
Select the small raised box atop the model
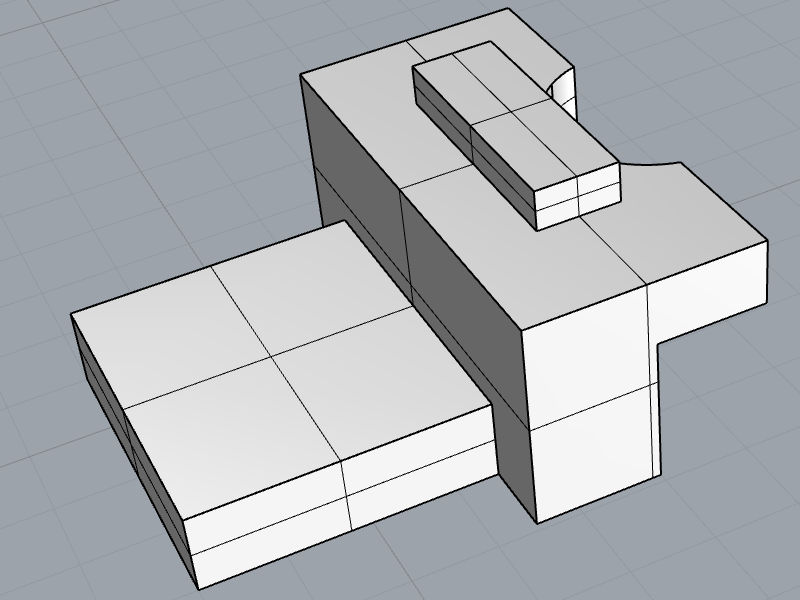515,134
